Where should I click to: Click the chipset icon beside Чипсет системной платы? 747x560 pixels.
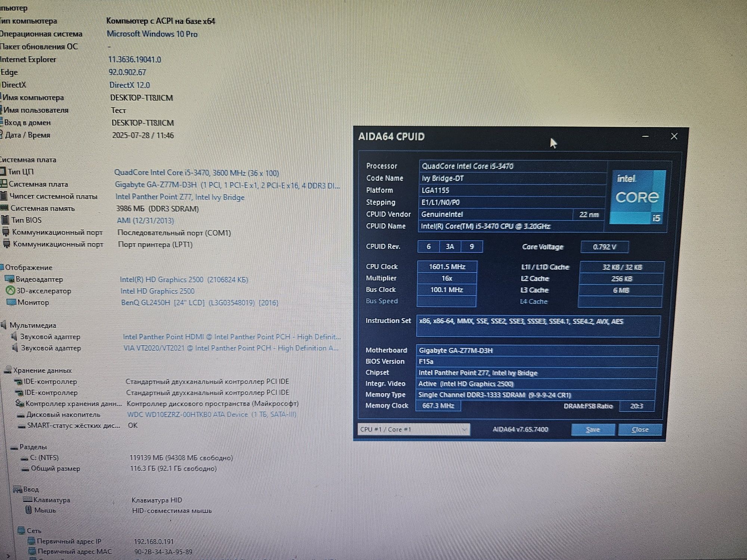(4, 196)
